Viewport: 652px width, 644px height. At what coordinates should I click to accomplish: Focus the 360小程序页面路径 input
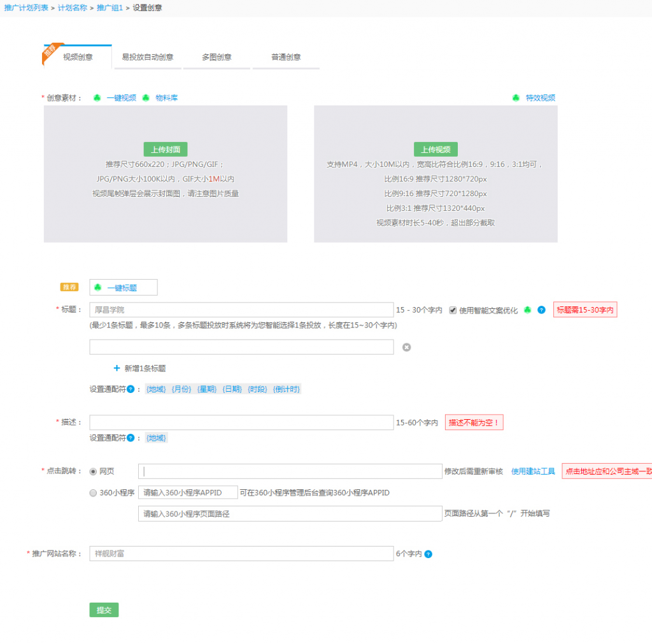[290, 514]
